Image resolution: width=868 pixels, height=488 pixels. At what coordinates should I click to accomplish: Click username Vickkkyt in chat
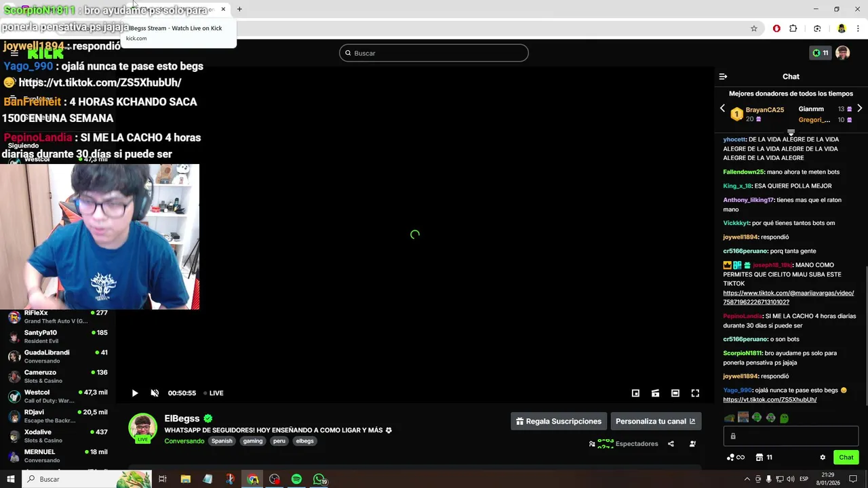pyautogui.click(x=736, y=223)
